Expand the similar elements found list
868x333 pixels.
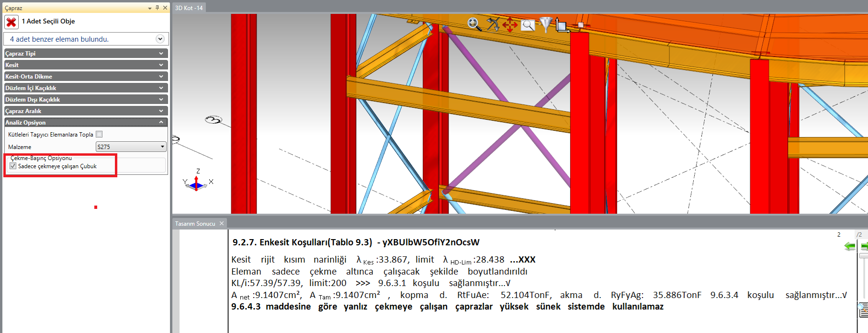pos(160,39)
